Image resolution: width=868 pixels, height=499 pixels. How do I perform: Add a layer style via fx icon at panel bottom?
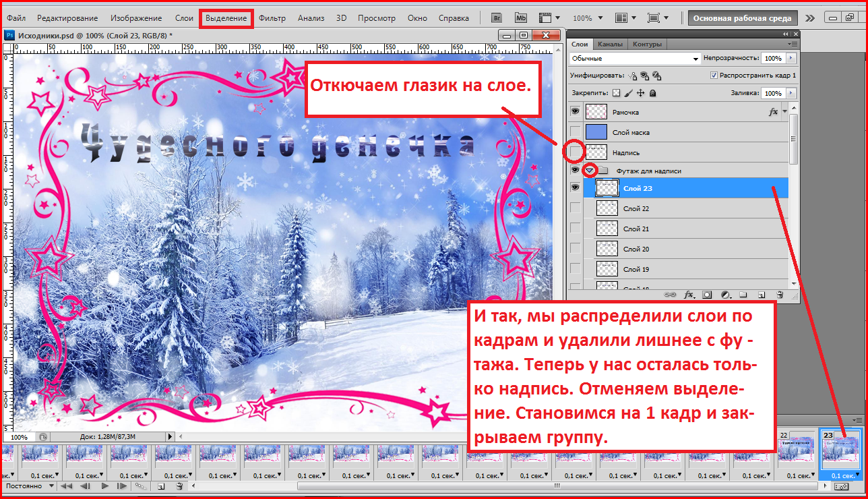(689, 295)
